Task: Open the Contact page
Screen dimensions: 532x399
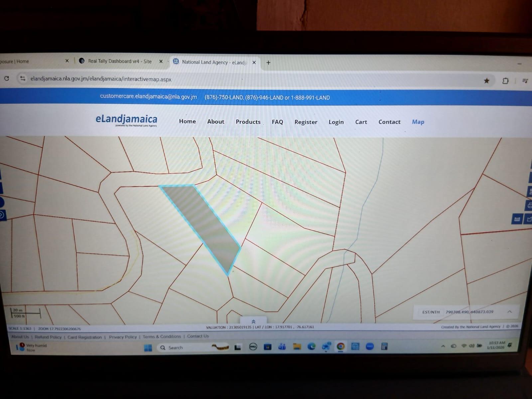Action: pos(389,122)
